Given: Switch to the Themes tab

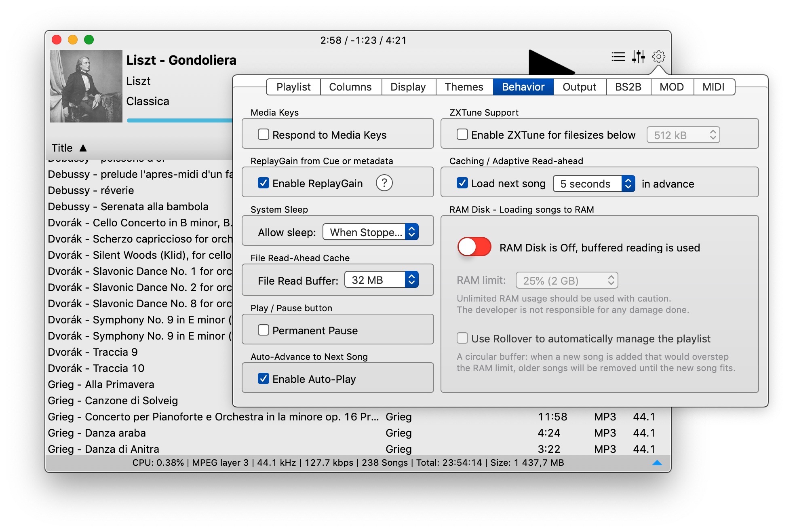Looking at the screenshot, I should coord(464,87).
